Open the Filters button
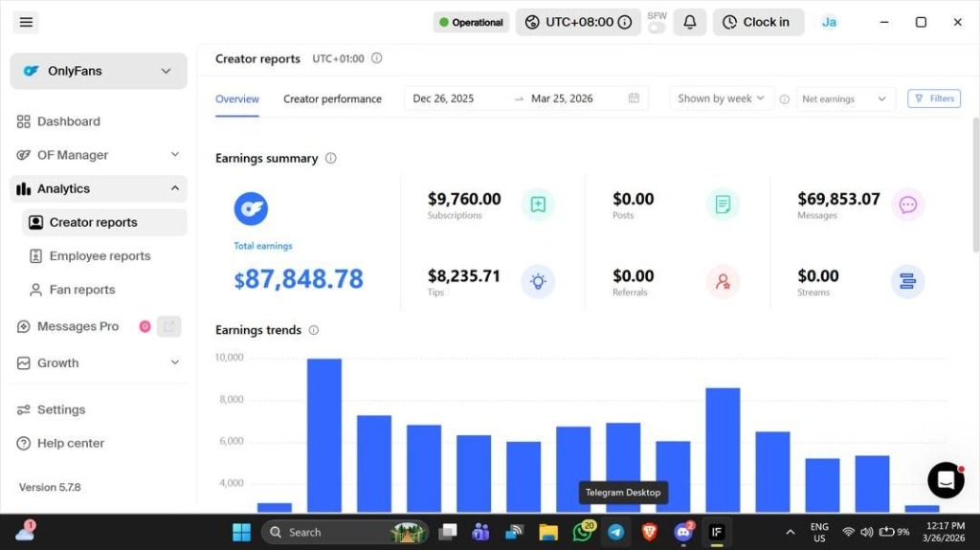Image resolution: width=980 pixels, height=550 pixels. coord(934,99)
